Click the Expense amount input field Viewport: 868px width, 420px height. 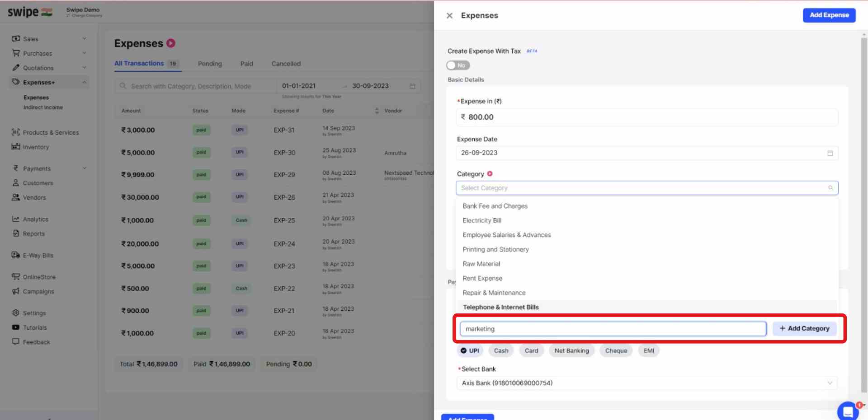647,117
